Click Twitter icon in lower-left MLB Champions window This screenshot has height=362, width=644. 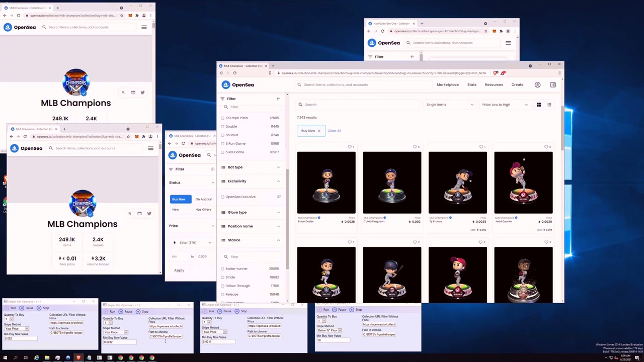pos(149,214)
